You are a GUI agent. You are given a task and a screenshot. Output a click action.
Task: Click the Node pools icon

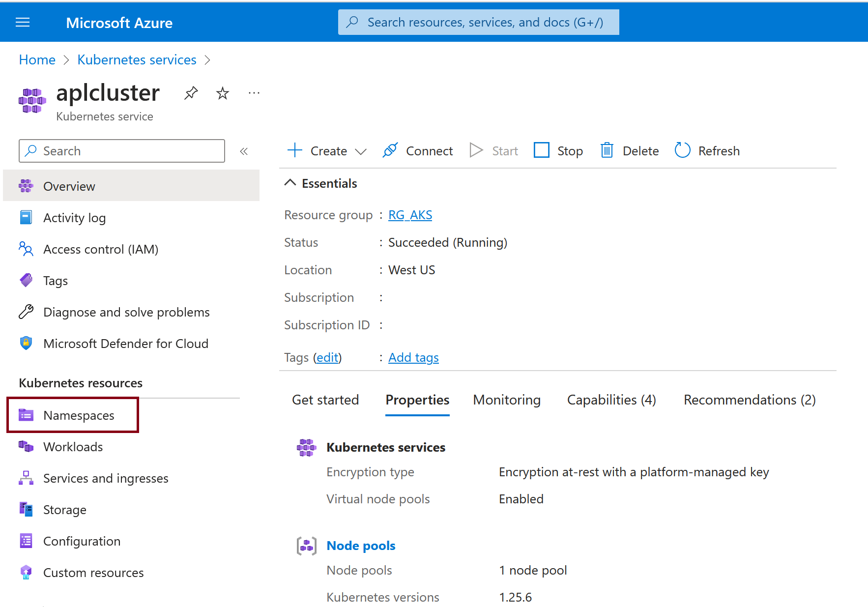pyautogui.click(x=307, y=546)
